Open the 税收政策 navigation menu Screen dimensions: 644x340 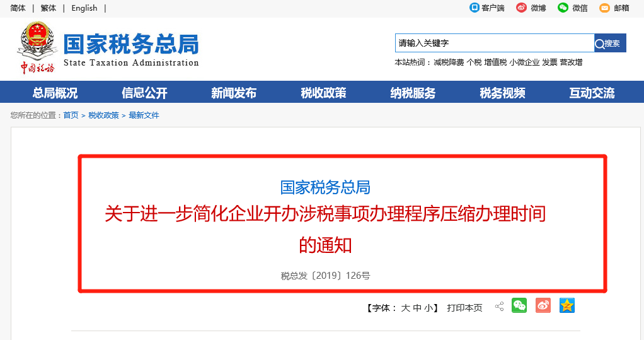pos(323,93)
